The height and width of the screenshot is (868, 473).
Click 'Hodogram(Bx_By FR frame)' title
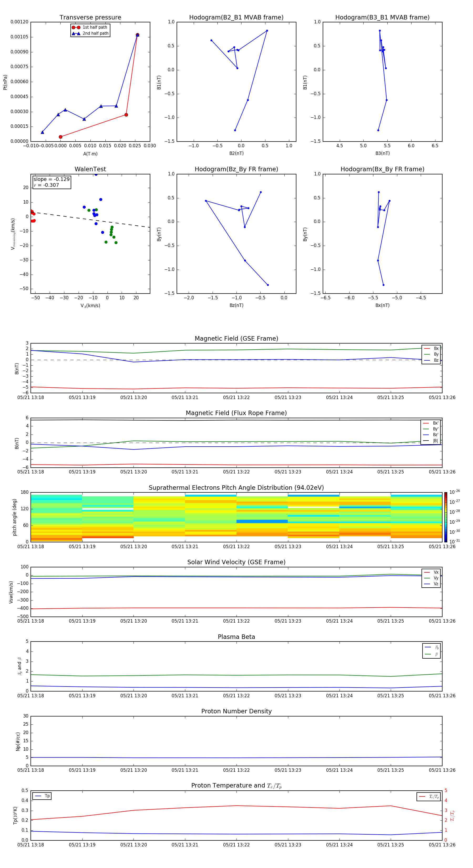(382, 169)
